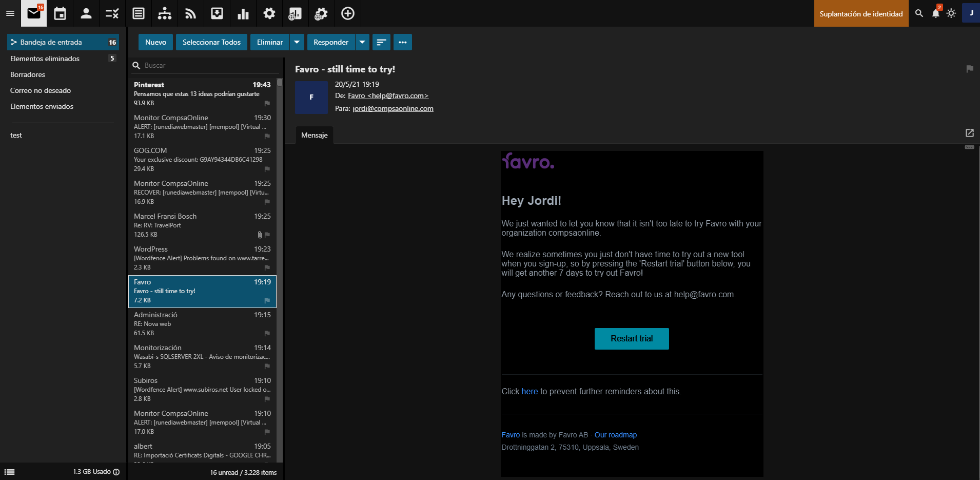This screenshot has height=480, width=980.
Task: Open the notifications bell with badge 2
Action: pyautogui.click(x=936, y=13)
